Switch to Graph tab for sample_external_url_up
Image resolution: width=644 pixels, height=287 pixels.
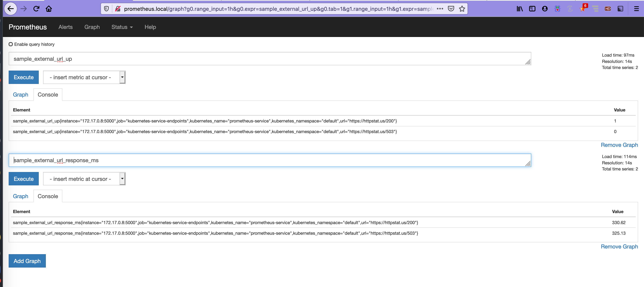[x=20, y=95]
